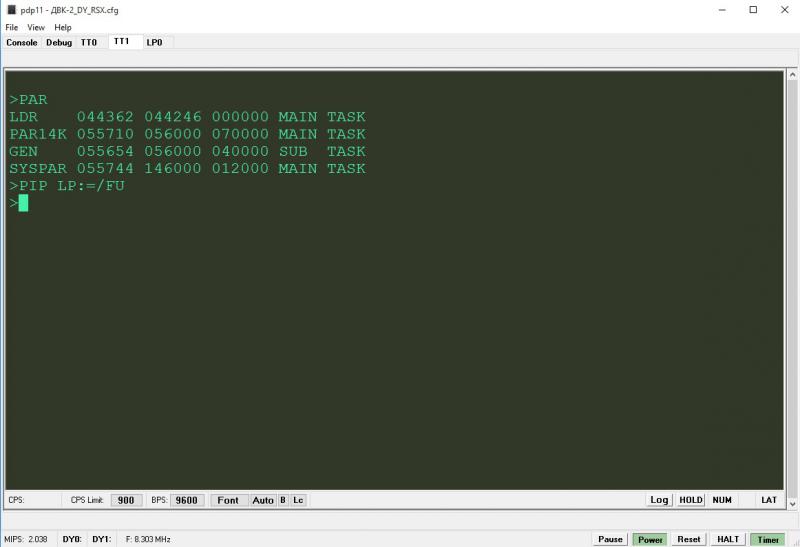
Task: Toggle the HOLD button
Action: [x=691, y=500]
